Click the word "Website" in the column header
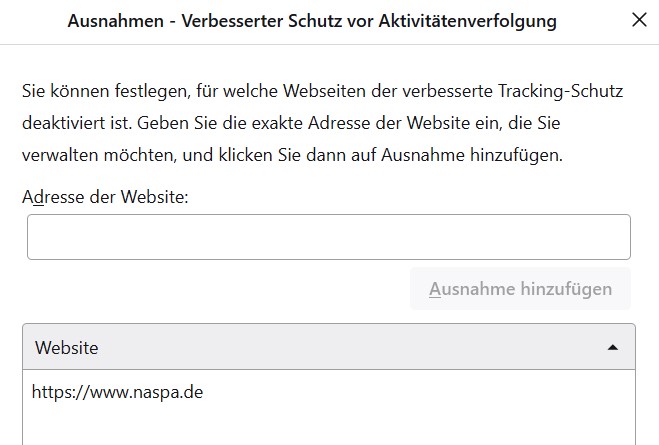 click(x=66, y=348)
